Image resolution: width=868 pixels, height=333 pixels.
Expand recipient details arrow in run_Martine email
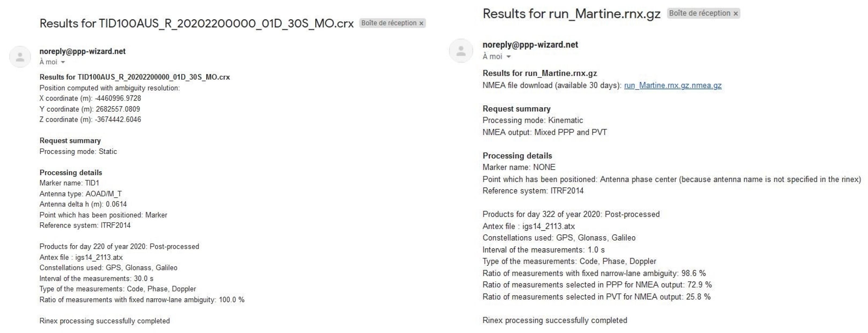point(508,57)
